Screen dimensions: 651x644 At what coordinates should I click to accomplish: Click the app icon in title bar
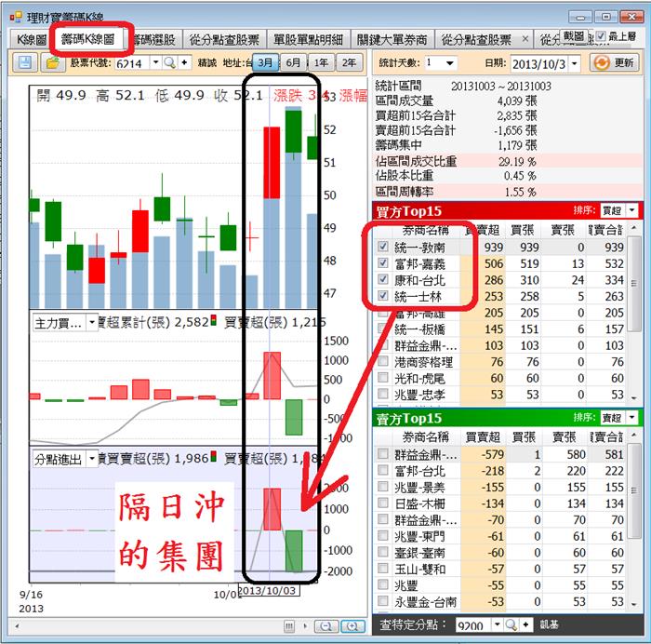(16, 17)
